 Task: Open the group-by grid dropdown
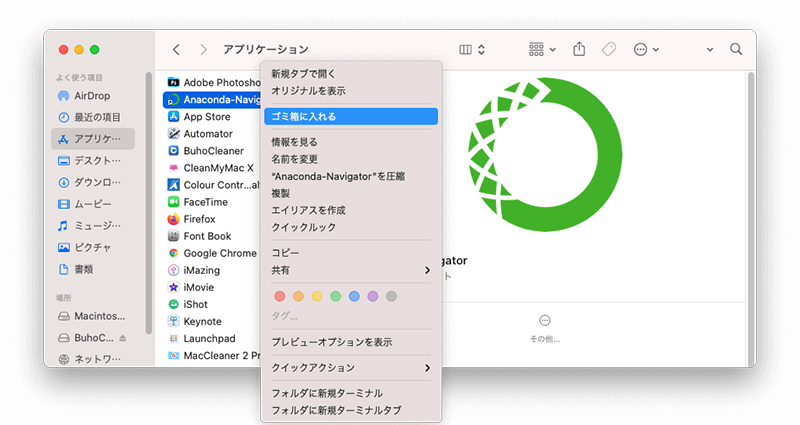[x=542, y=49]
